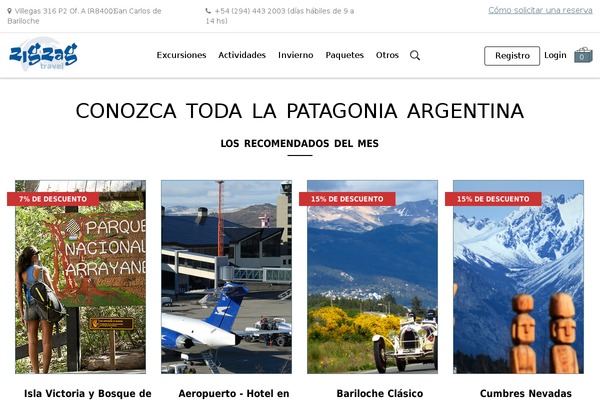600x400 pixels.
Task: Click the ZigZag Travel logo
Action: 43,54
